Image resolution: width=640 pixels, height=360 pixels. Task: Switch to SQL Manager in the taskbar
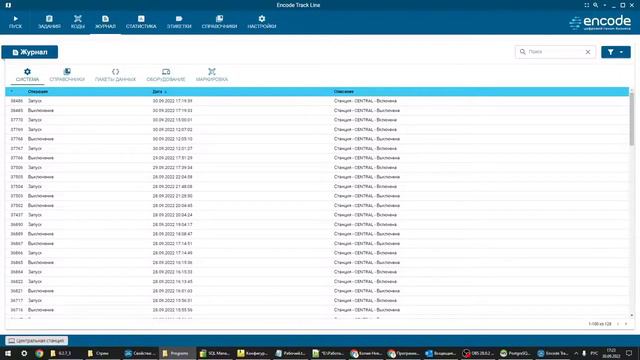pyautogui.click(x=214, y=353)
